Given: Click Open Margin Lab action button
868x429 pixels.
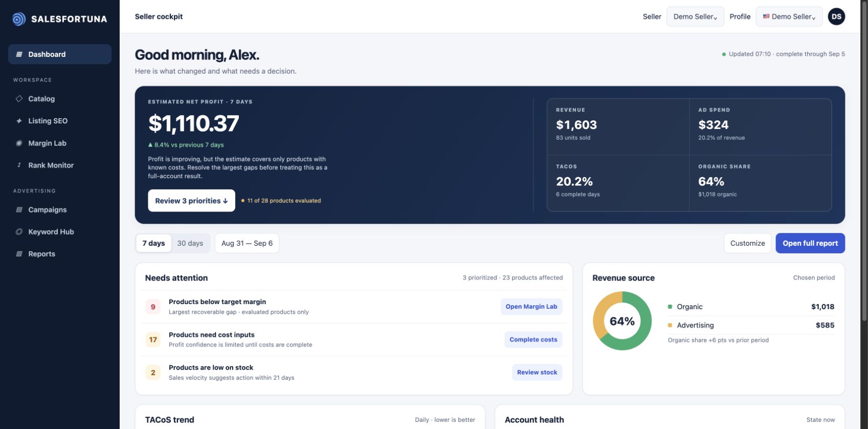Looking at the screenshot, I should (x=531, y=307).
